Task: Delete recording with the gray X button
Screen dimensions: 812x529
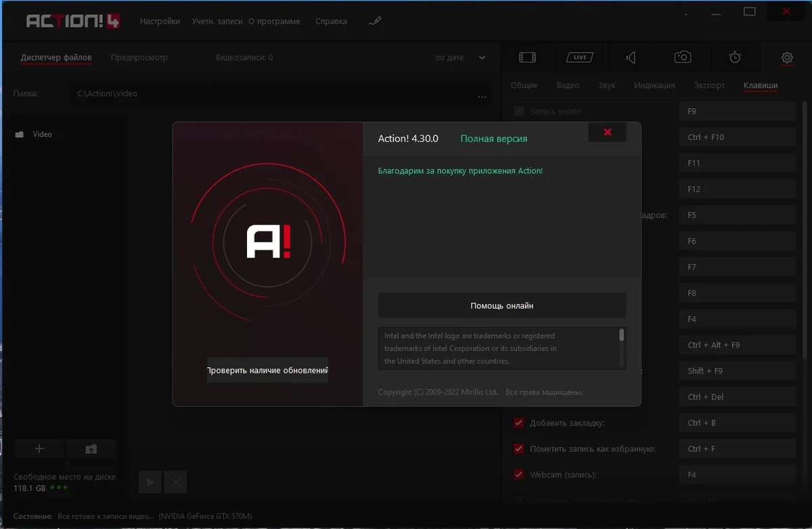Action: 175,482
